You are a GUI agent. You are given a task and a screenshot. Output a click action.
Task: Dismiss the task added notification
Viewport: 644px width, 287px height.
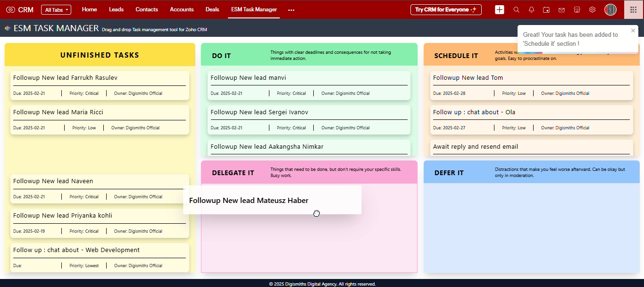point(633,31)
